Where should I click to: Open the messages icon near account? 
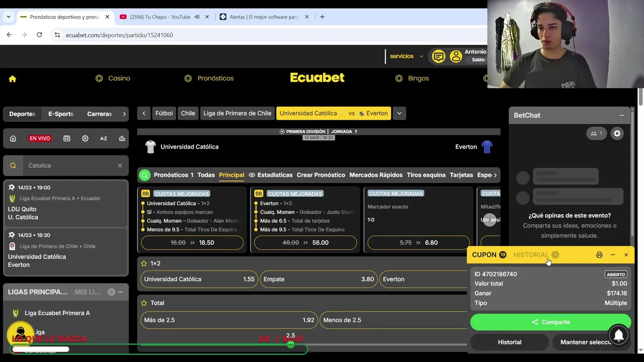pyautogui.click(x=439, y=57)
